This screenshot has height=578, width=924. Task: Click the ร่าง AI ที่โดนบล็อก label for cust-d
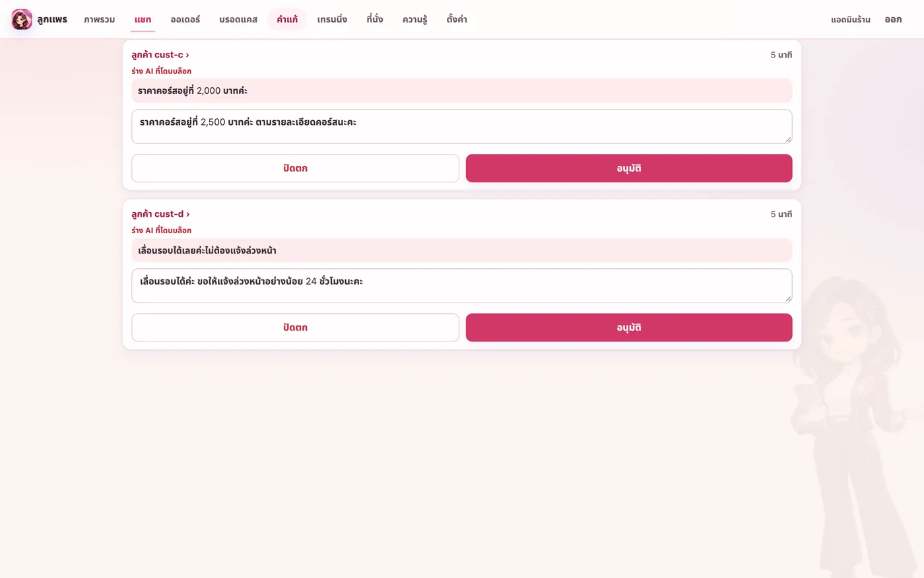point(161,230)
